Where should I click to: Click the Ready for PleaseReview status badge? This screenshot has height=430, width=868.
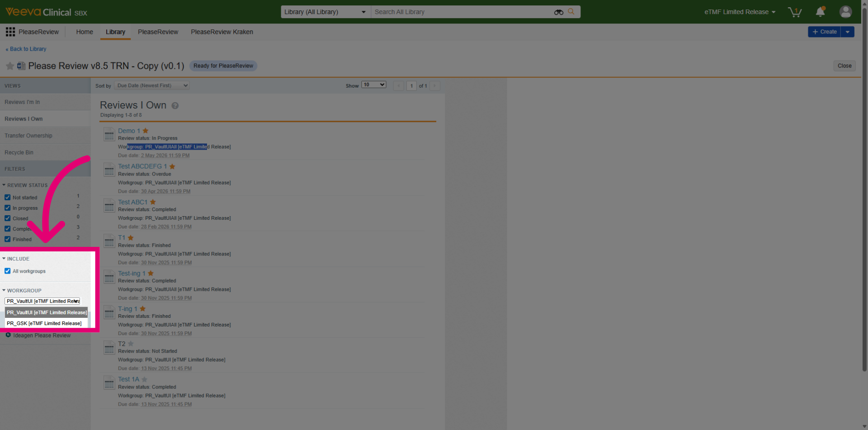[223, 66]
